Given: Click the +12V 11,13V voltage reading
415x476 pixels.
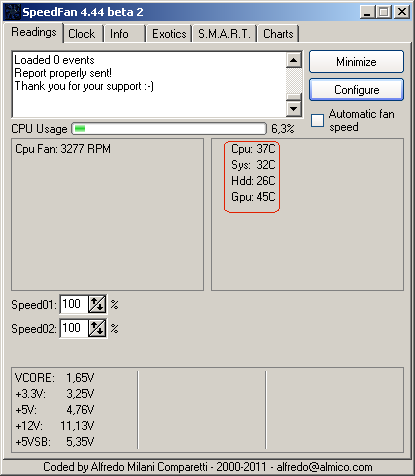Looking at the screenshot, I should tap(55, 426).
